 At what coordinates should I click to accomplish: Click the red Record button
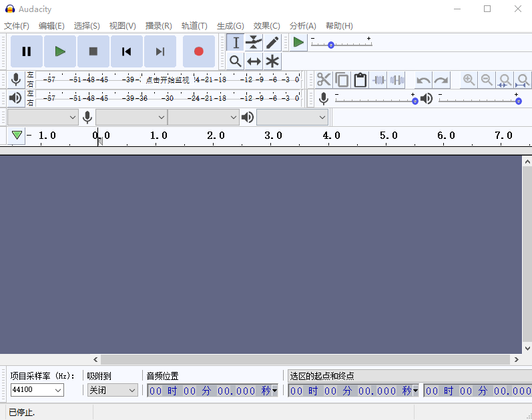(198, 51)
